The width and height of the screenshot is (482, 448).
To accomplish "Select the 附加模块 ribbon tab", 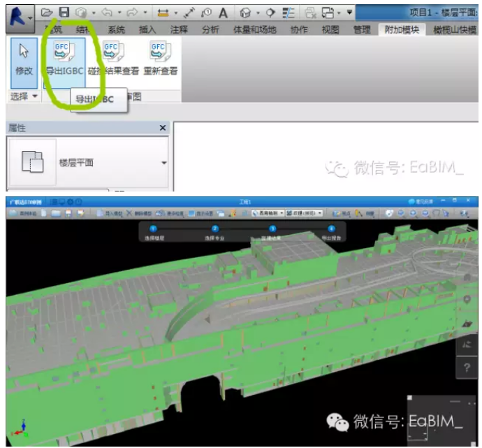I will coord(402,30).
